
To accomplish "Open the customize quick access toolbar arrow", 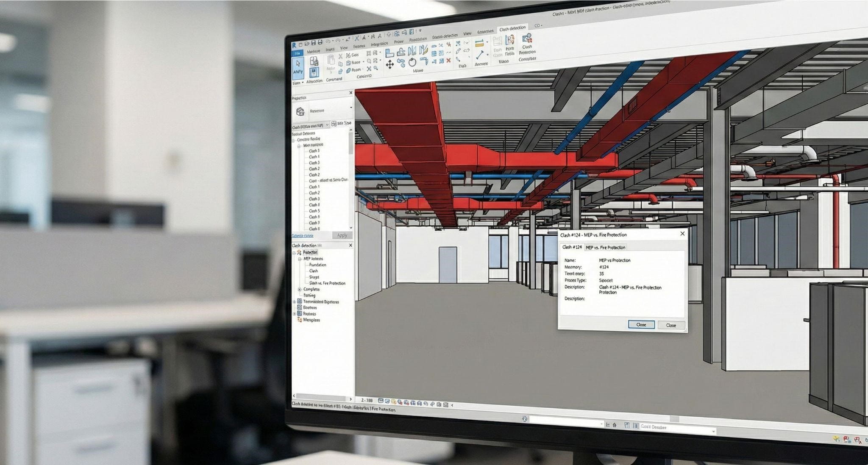I will coord(420,30).
